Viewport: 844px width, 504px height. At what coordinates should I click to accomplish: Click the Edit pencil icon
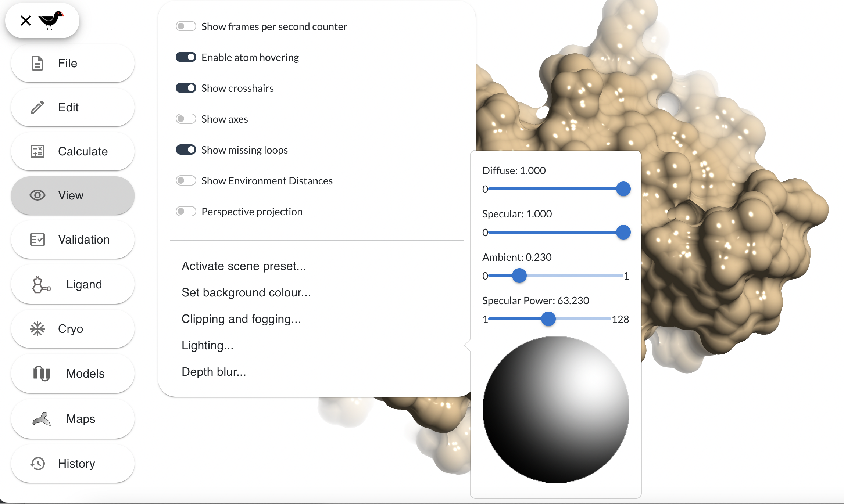pos(37,107)
